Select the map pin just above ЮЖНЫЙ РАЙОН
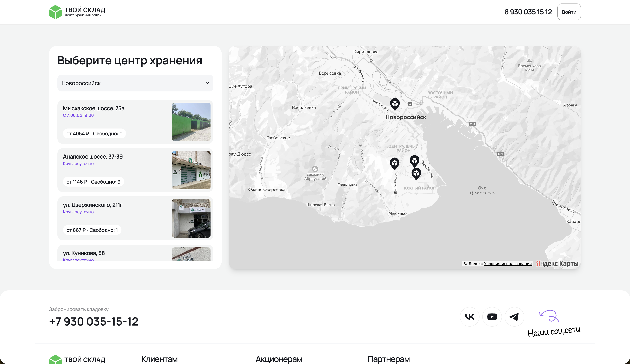Image resolution: width=630 pixels, height=364 pixels. coord(416,173)
